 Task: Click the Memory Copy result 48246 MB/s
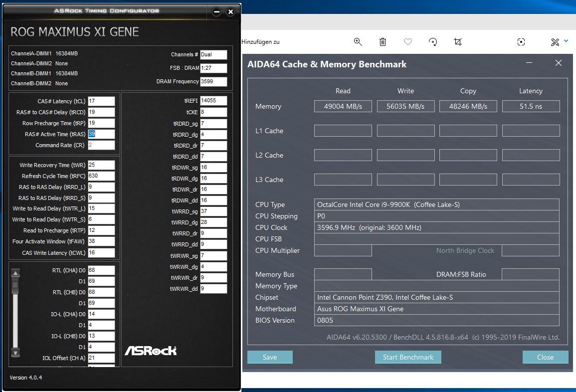tap(468, 106)
